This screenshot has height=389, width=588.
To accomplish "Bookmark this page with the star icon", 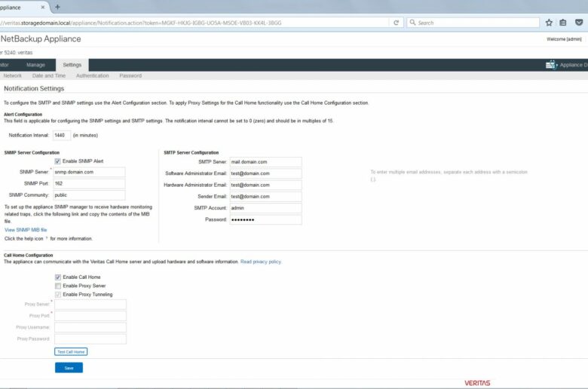I will (x=549, y=23).
